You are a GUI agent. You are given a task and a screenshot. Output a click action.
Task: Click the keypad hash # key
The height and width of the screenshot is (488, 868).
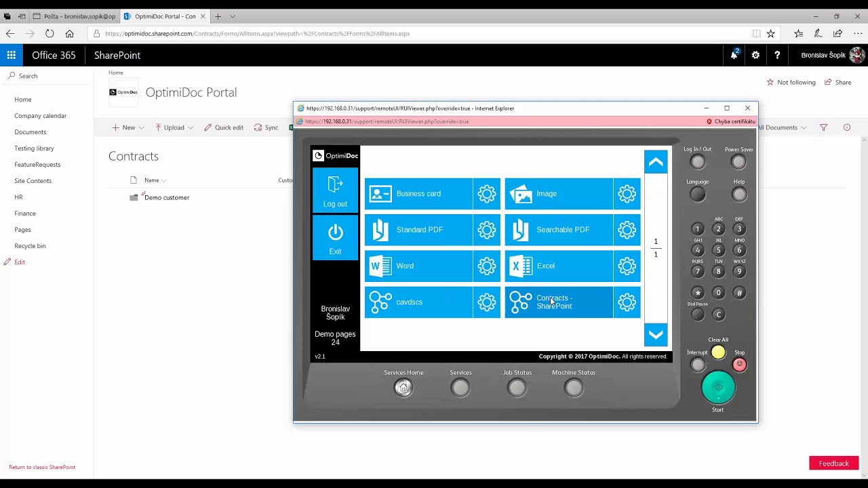739,293
